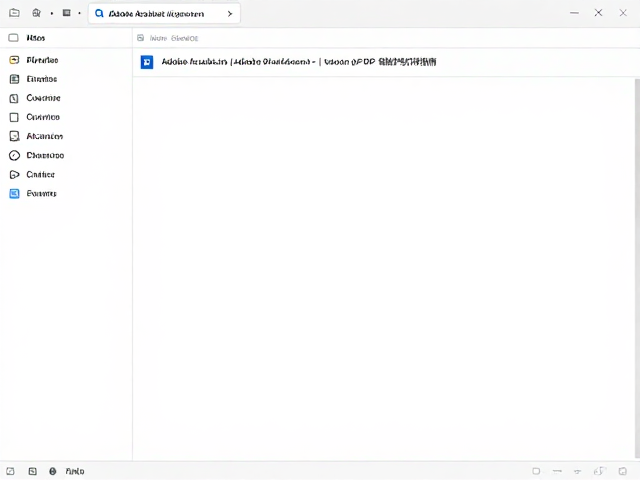Select the first sidebar item label
The width and height of the screenshot is (640, 480).
point(42,60)
